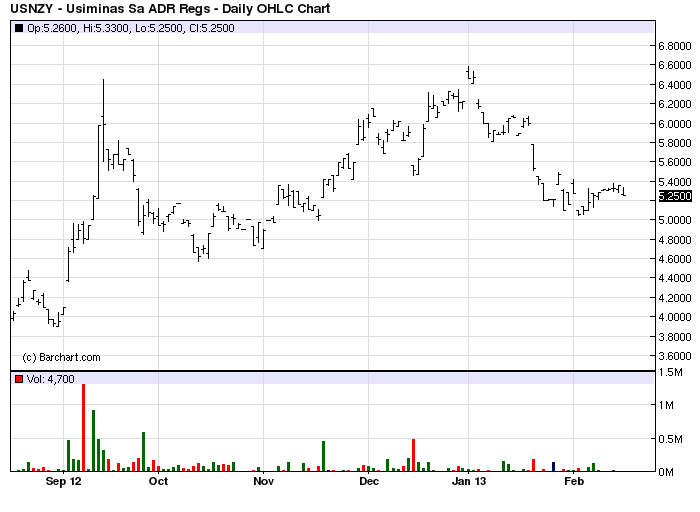Click the September price spike bar near 6.45
The width and height of the screenshot is (700, 512).
point(103,121)
